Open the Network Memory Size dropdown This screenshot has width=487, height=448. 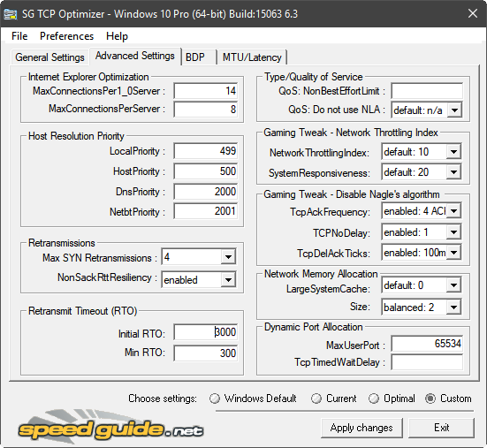pos(453,308)
